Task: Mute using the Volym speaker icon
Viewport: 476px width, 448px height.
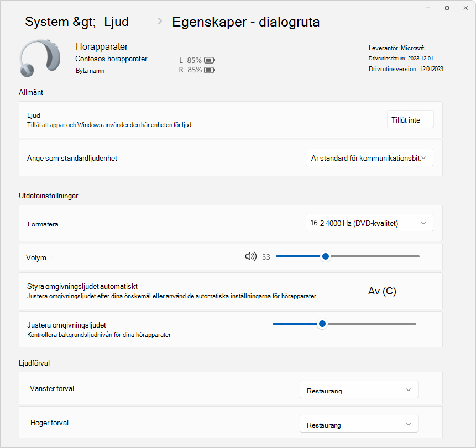Action: click(x=251, y=257)
